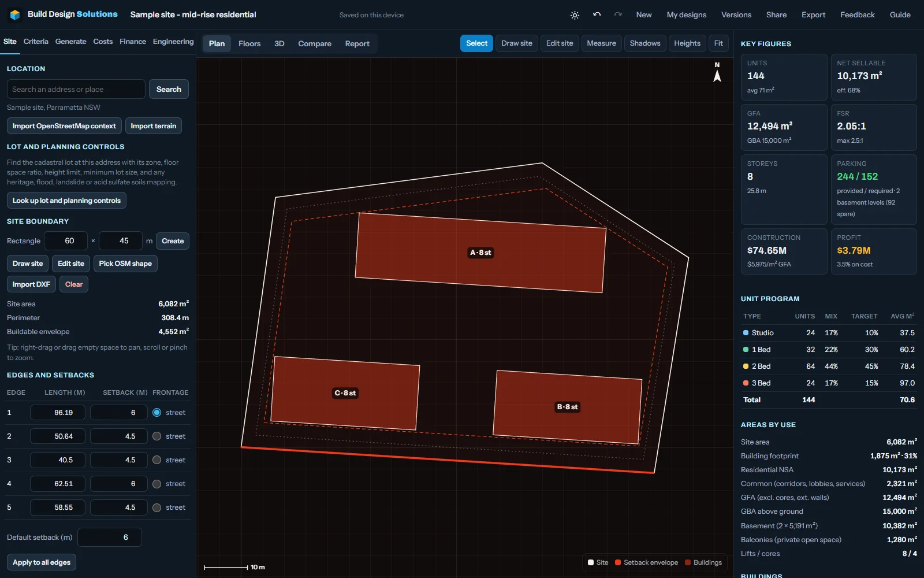Open the Compare view
Screen dimensions: 924x578
click(x=315, y=43)
